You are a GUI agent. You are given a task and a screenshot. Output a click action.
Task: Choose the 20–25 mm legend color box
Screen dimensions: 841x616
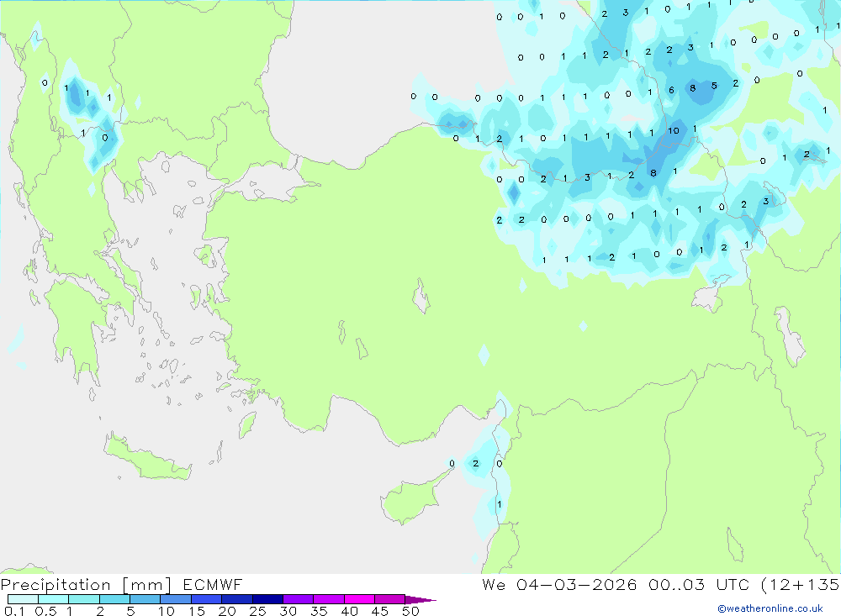pos(236,599)
